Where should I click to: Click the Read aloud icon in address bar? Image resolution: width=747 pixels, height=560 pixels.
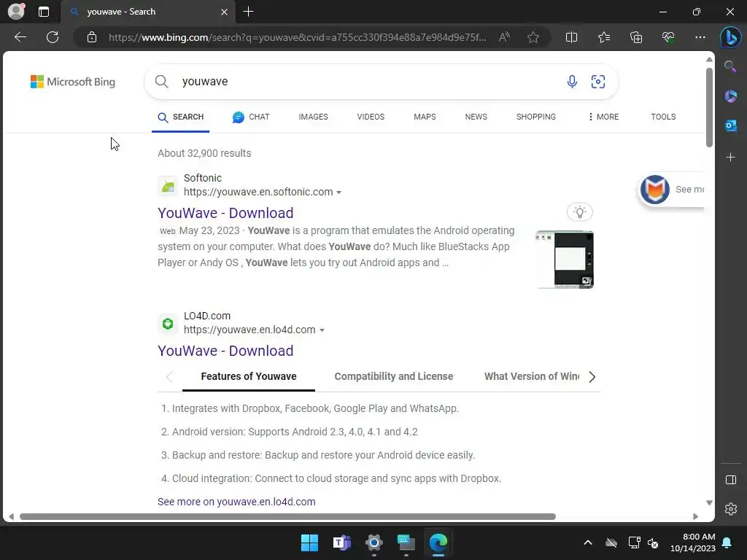[x=504, y=37]
